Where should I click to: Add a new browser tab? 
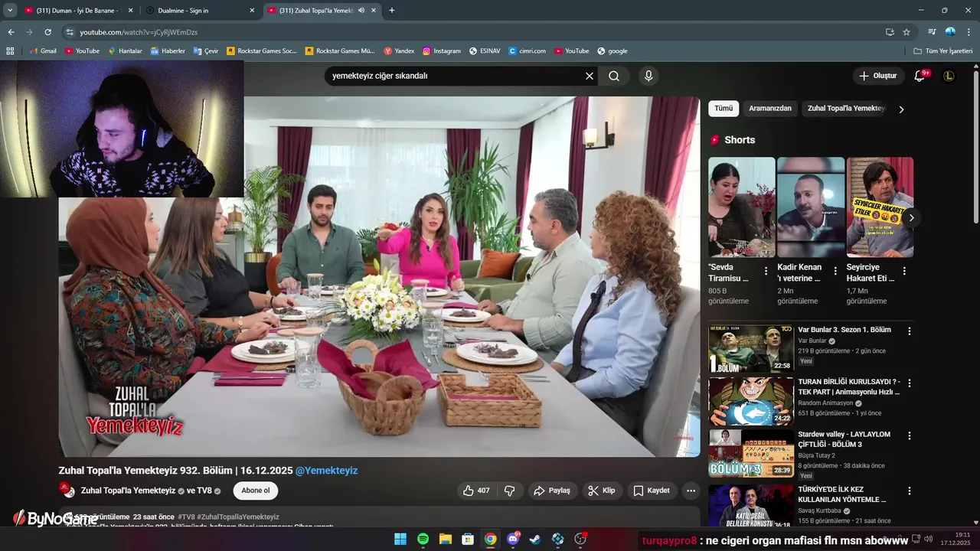click(392, 11)
